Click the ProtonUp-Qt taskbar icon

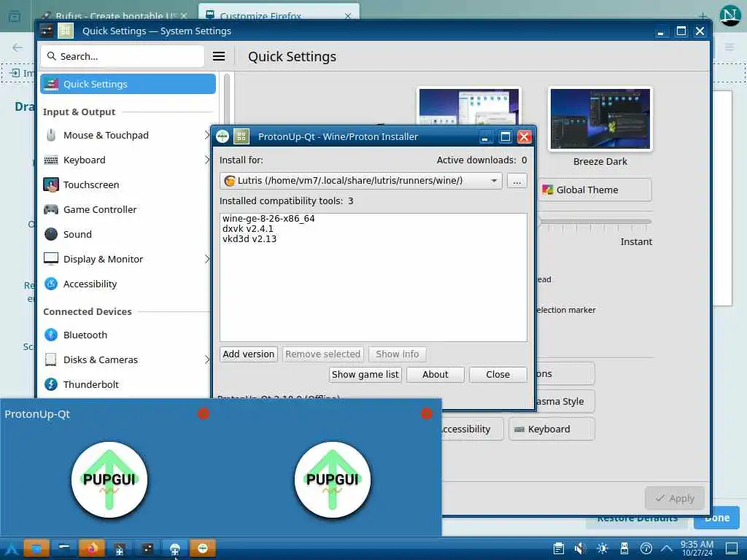(203, 548)
